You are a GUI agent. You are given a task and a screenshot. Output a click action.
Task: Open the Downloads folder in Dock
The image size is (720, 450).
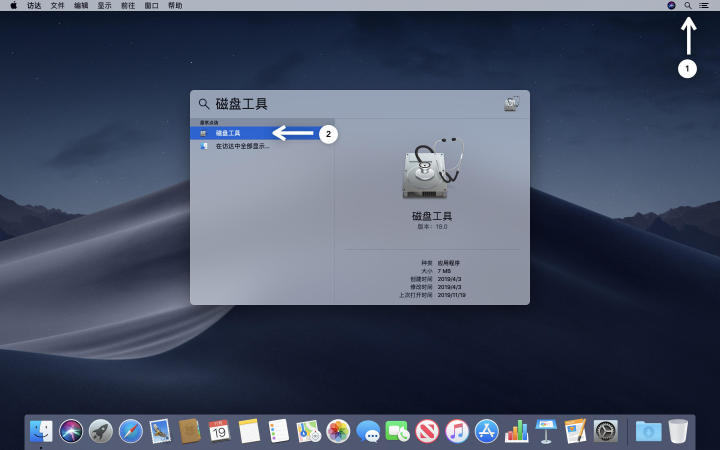pos(648,432)
